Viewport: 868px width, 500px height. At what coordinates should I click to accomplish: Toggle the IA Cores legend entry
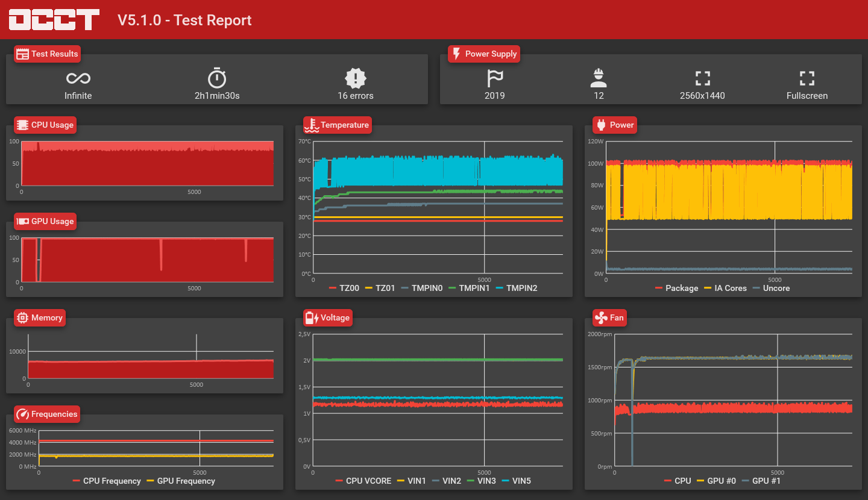(725, 288)
